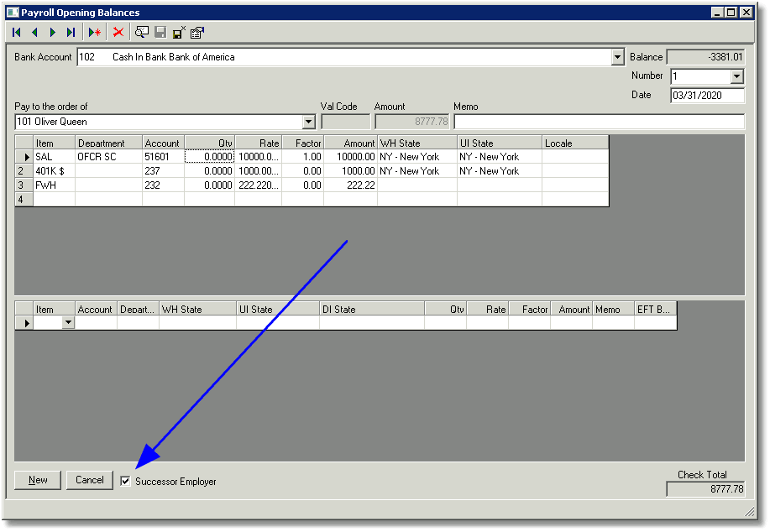Select the FWH row in item grid
This screenshot has height=532, width=770.
tap(312, 185)
